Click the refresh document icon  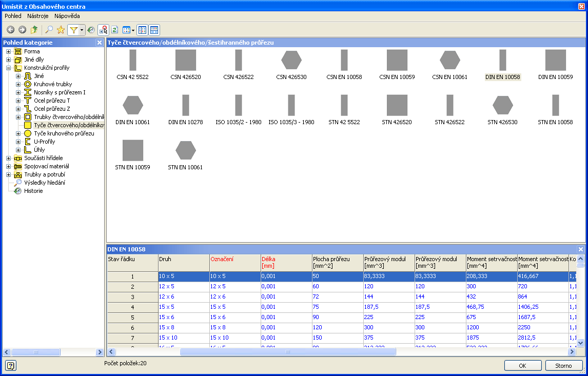point(115,30)
